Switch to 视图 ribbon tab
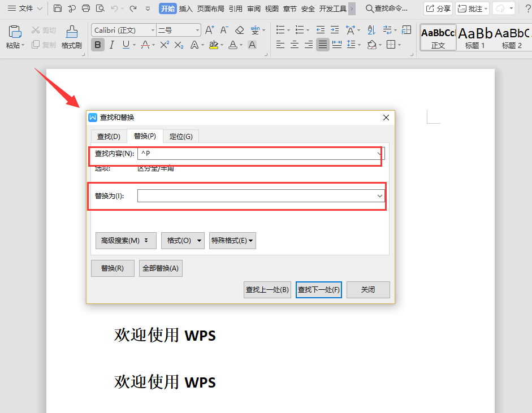Image resolution: width=532 pixels, height=413 pixels. [272, 9]
